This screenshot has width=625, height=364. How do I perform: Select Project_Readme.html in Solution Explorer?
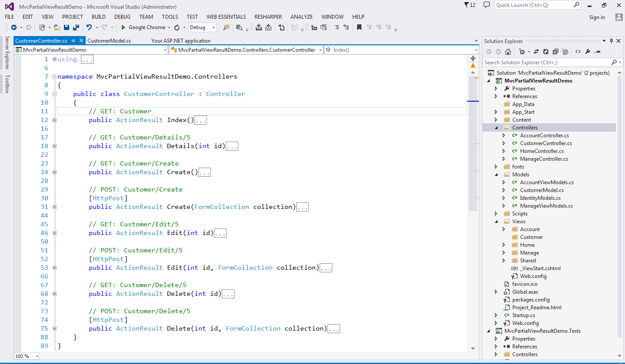coord(537,308)
